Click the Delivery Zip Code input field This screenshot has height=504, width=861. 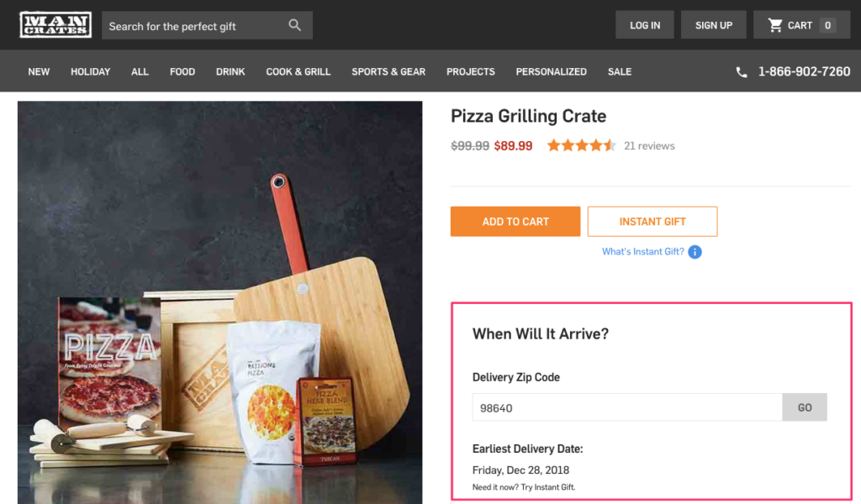click(626, 407)
